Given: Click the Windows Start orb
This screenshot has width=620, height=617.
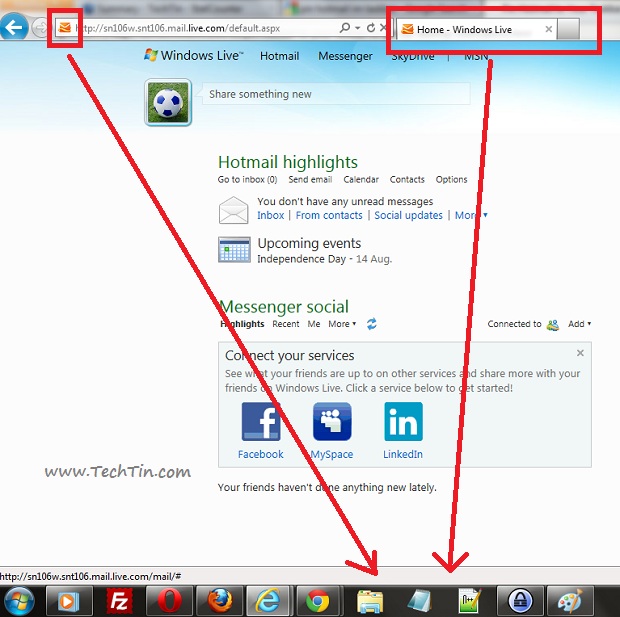Looking at the screenshot, I should click(17, 602).
